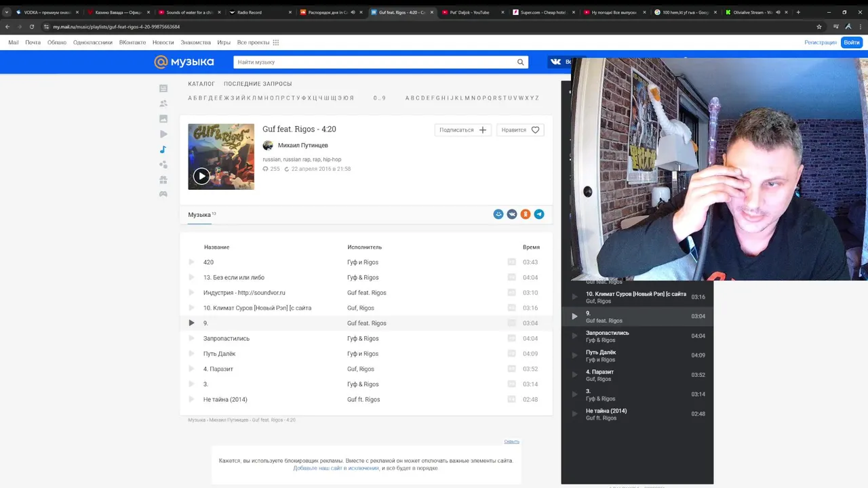Share playlist via Moi Mir icon

(498, 214)
